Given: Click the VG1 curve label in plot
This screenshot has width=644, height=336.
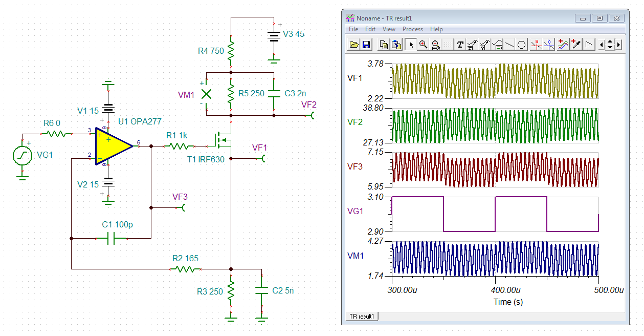Looking at the screenshot, I should [x=356, y=211].
